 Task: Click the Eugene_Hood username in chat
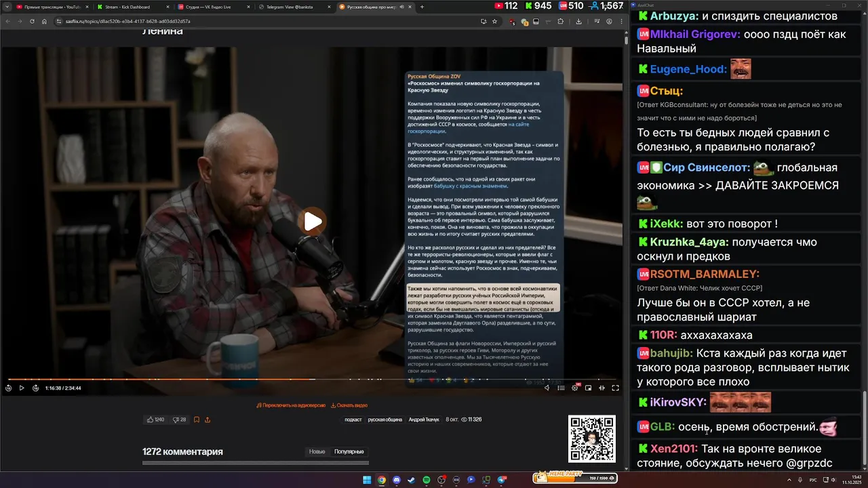(x=688, y=69)
